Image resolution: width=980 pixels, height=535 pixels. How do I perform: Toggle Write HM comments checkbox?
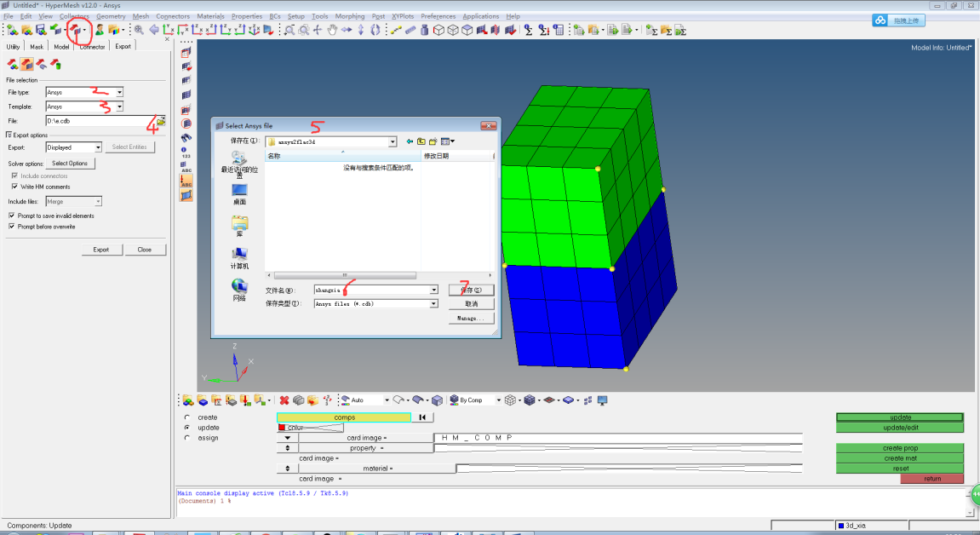tap(14, 187)
